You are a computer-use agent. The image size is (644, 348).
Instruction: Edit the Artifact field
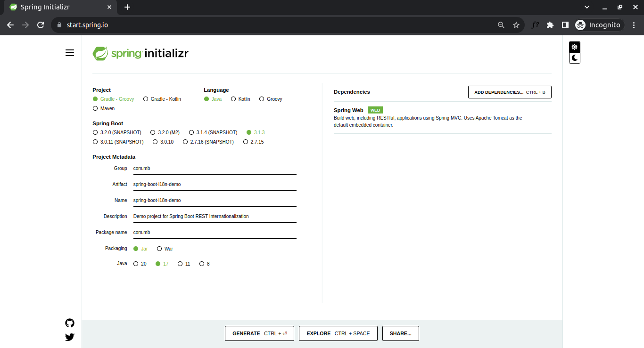point(215,185)
